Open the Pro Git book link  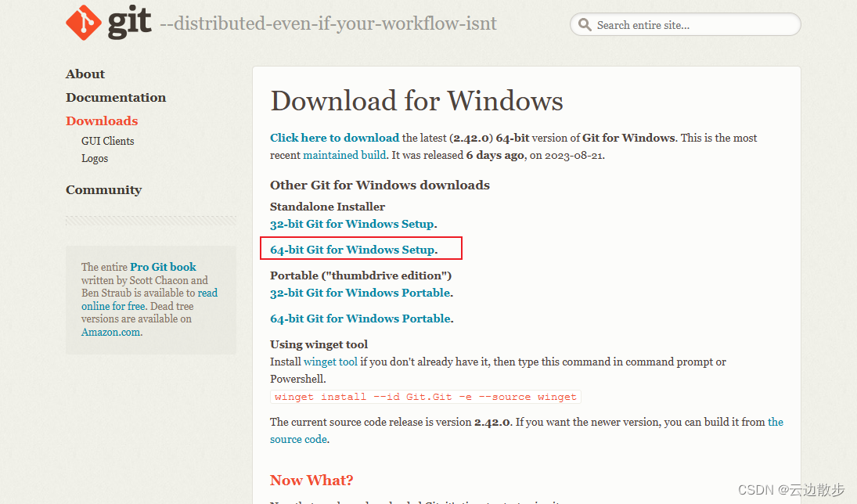[163, 267]
